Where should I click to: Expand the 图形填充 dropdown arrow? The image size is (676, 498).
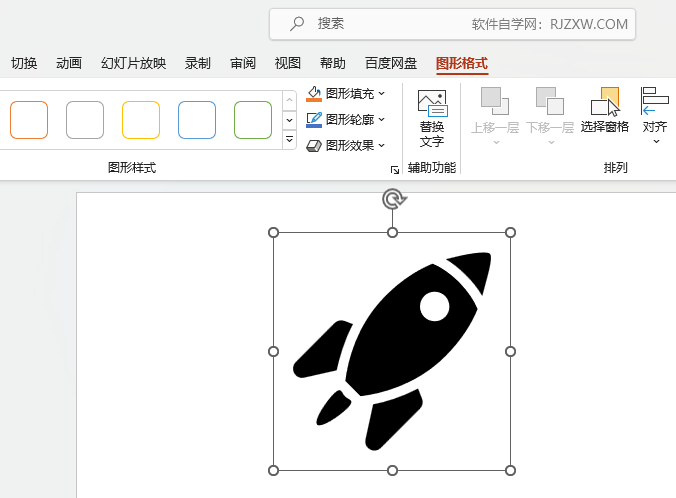coord(382,94)
